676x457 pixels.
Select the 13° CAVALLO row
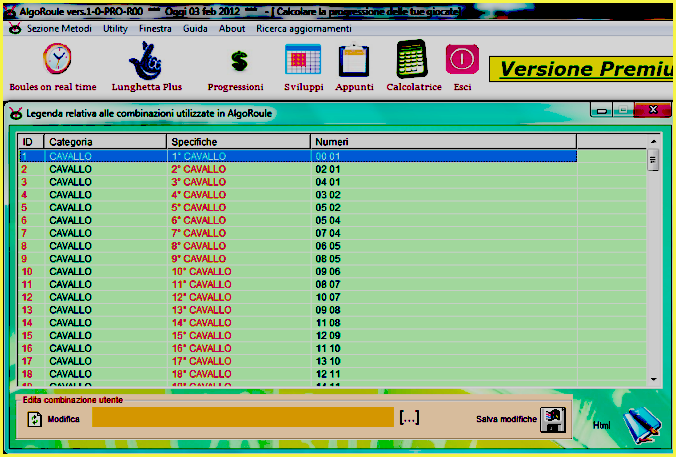[298, 310]
